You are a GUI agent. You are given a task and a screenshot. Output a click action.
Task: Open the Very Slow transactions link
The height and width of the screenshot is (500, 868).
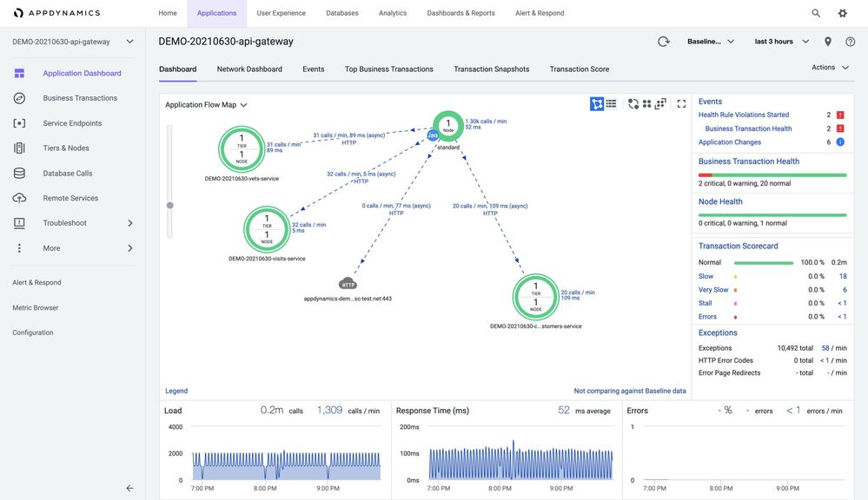click(x=713, y=290)
